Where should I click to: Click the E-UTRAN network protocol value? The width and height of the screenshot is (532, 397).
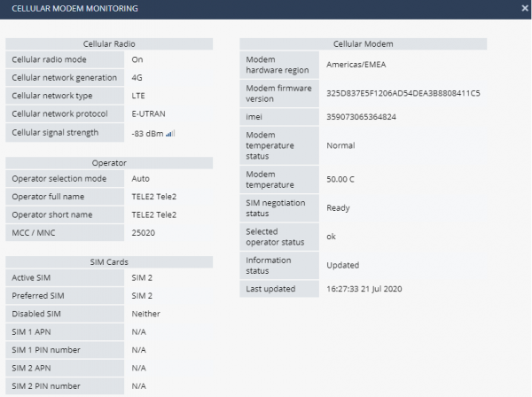click(x=147, y=113)
